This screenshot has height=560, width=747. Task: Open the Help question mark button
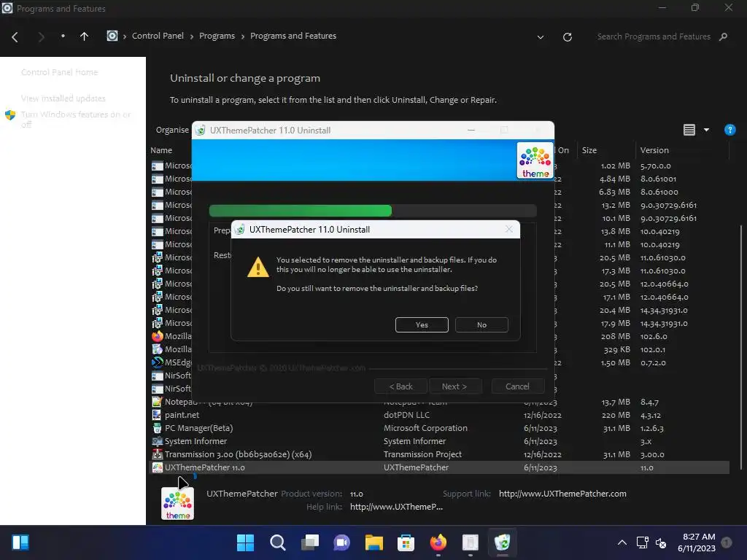729,130
